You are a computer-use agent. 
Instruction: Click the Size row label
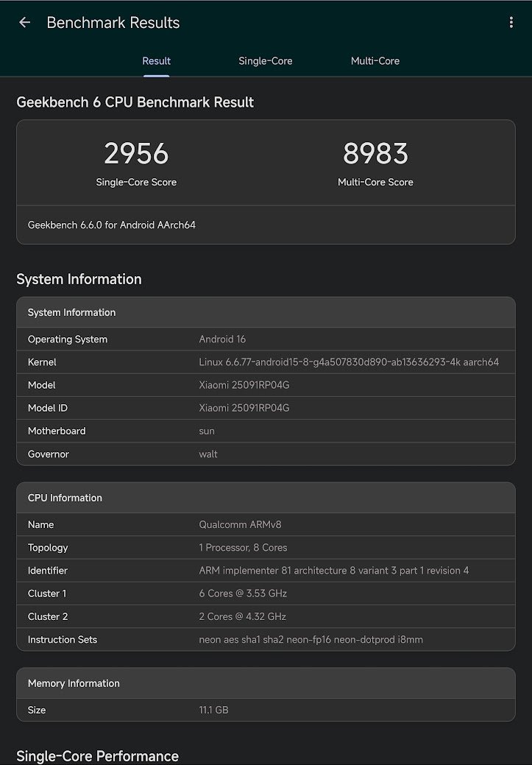point(37,710)
